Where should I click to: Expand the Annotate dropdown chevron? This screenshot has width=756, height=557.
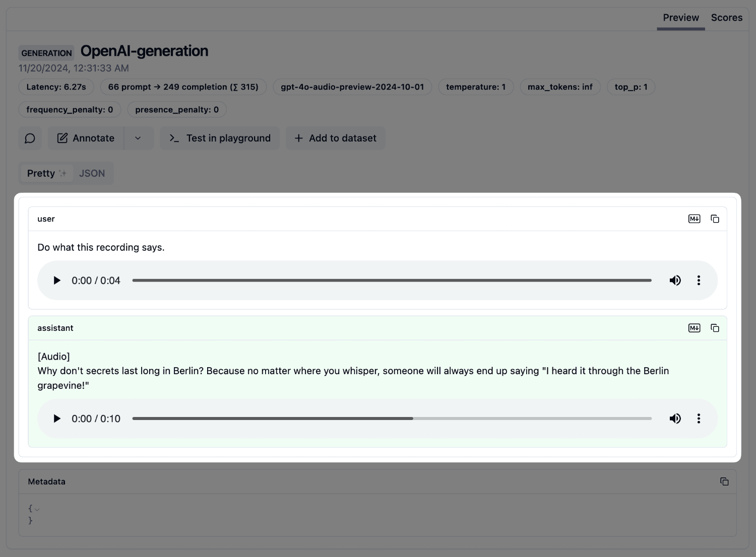pyautogui.click(x=138, y=138)
